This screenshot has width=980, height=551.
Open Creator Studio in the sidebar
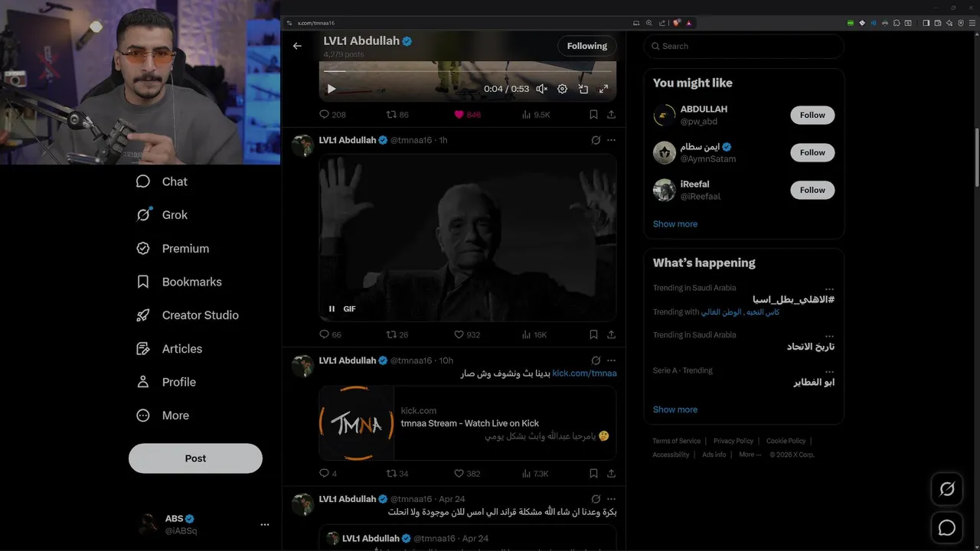tap(187, 315)
